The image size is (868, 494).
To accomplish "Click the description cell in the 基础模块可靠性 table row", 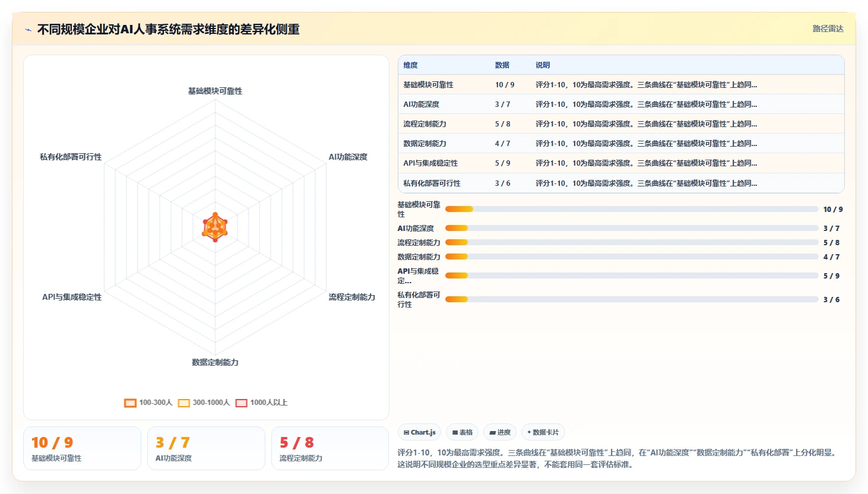I will point(646,85).
